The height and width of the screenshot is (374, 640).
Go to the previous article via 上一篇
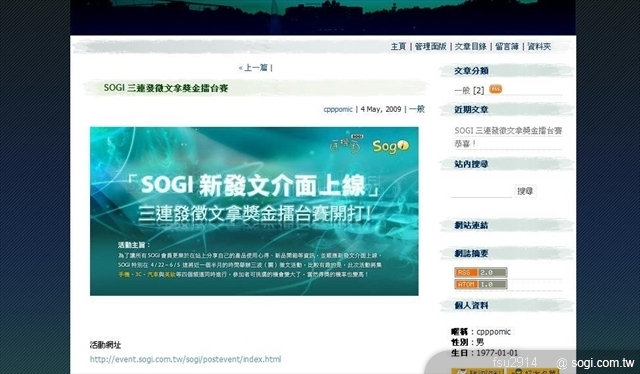256,68
